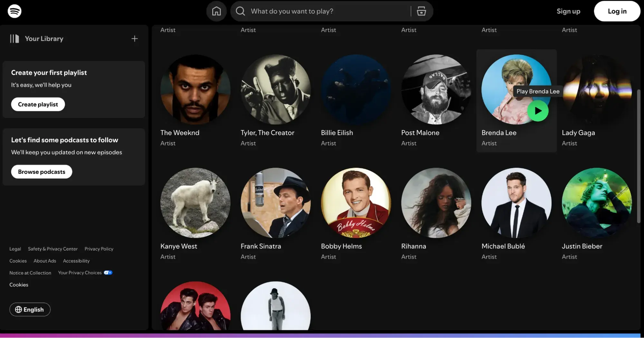Click the small Cookies link beside About Ads
This screenshot has width=644, height=338.
[x=18, y=261]
